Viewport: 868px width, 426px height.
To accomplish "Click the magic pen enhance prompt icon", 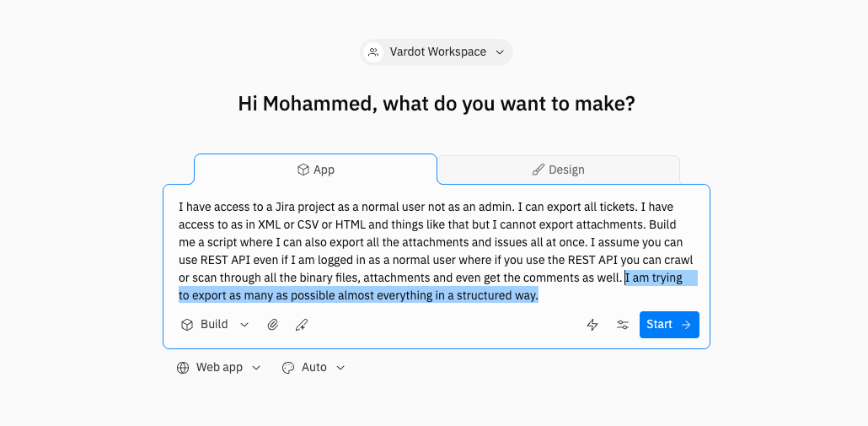I will 301,325.
